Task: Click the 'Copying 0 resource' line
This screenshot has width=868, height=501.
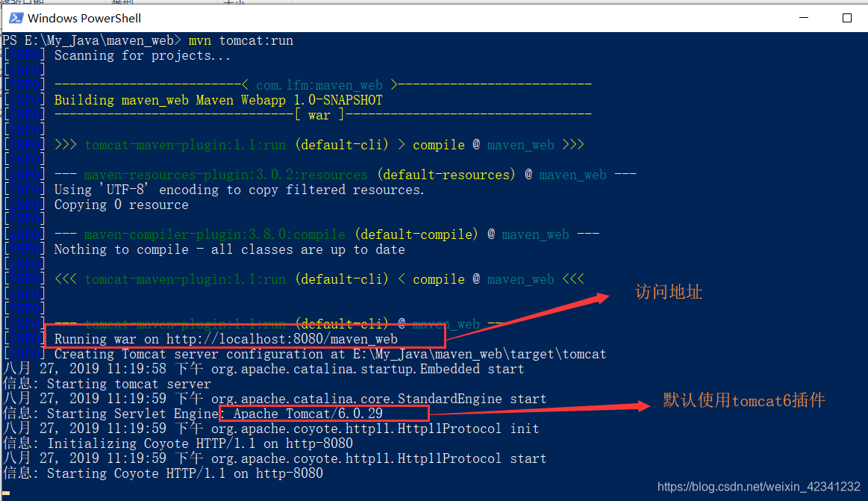Action: [x=121, y=205]
